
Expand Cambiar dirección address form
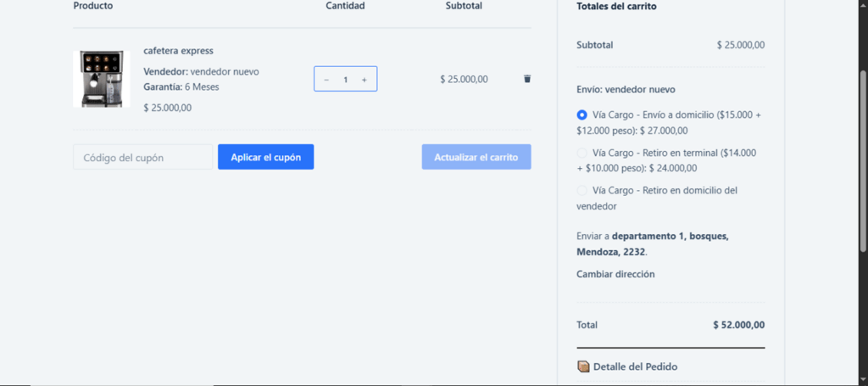[x=615, y=274]
